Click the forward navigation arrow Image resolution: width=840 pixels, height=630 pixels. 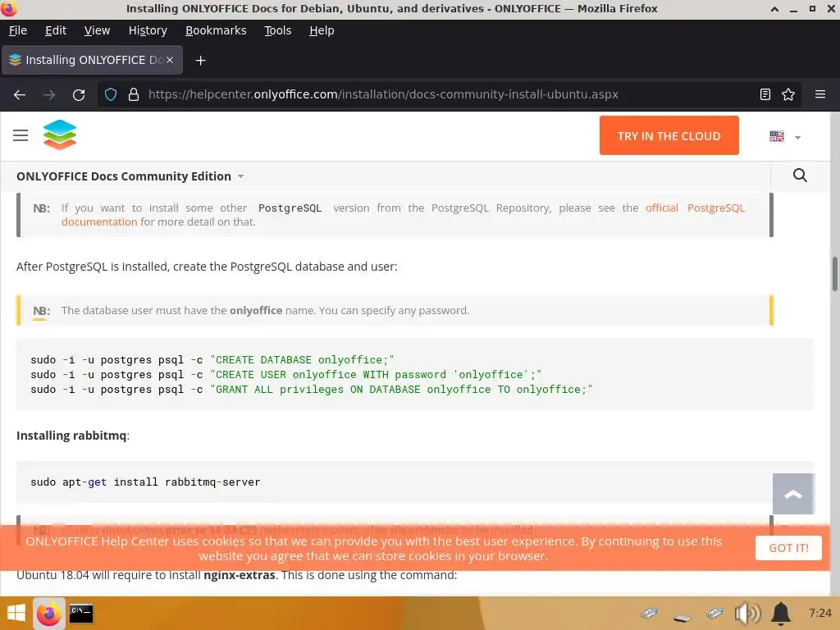pyautogui.click(x=49, y=95)
